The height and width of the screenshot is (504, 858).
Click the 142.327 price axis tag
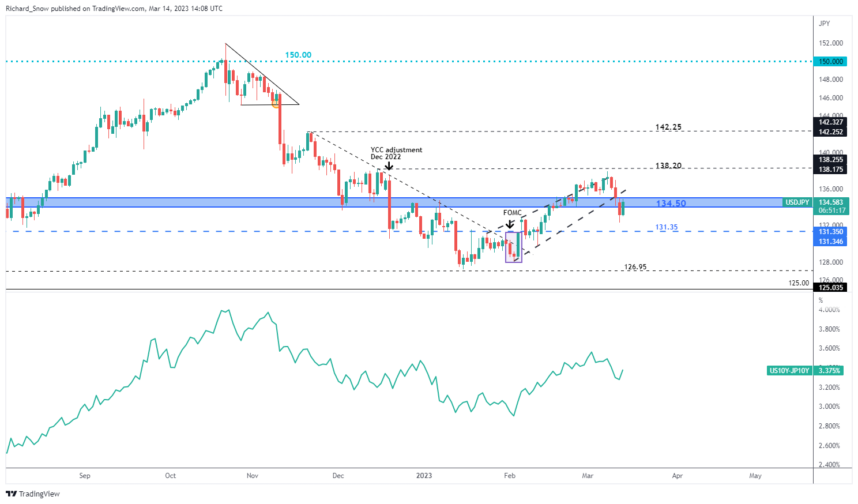click(830, 122)
